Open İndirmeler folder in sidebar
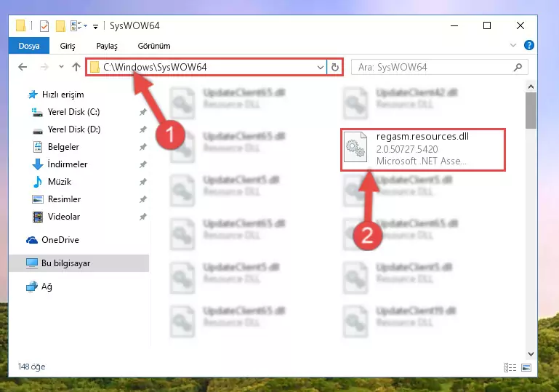Viewport: 559px width, 392px height. click(x=60, y=164)
